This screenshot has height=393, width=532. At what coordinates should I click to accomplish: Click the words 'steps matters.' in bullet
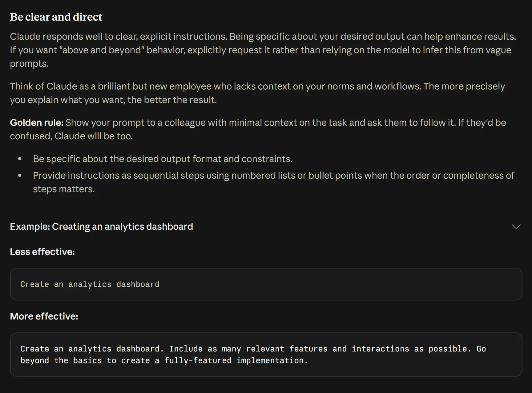point(64,189)
